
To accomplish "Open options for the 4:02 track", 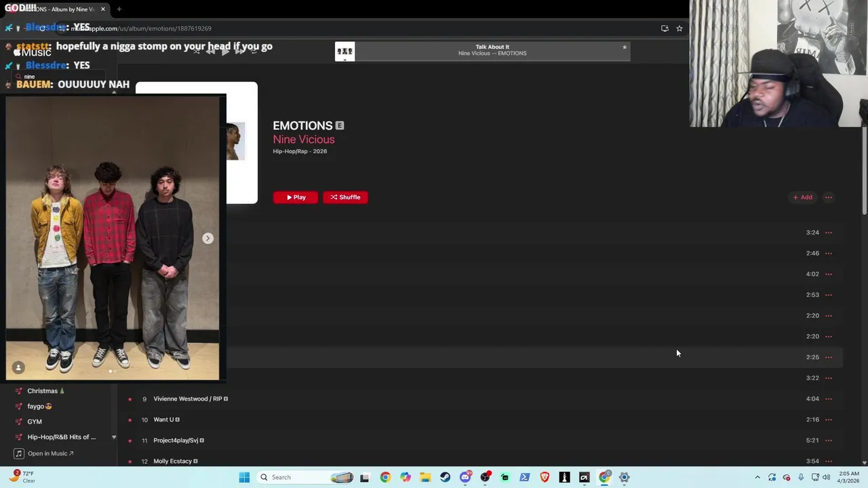I will click(x=829, y=274).
